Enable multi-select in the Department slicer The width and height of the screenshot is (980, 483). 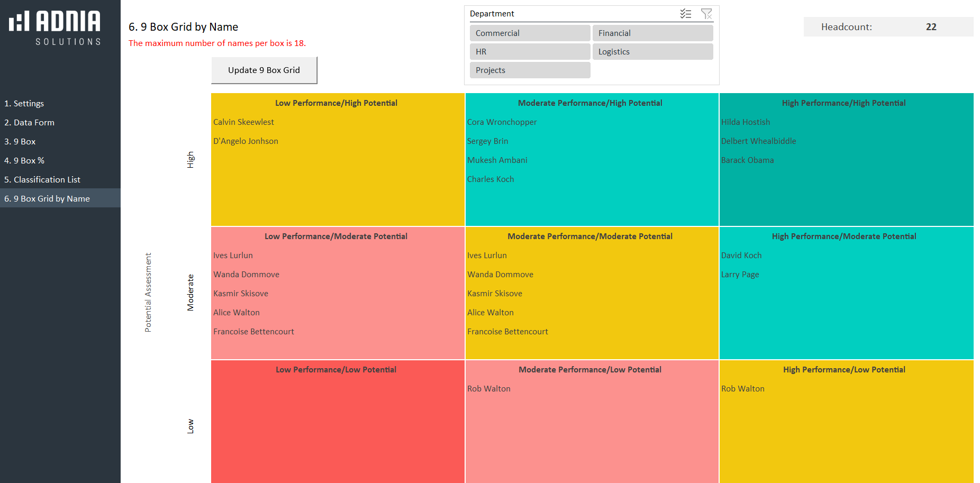[x=685, y=14]
